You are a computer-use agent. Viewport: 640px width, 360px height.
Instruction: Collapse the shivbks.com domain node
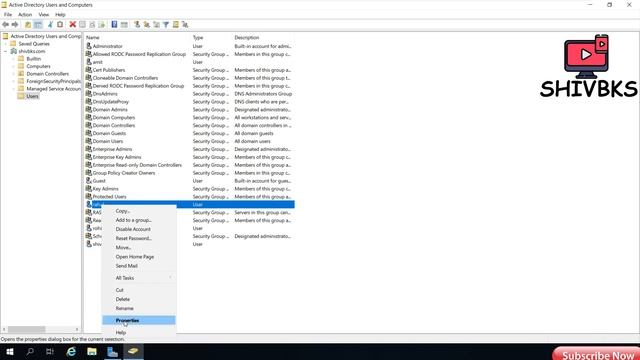pos(6,51)
